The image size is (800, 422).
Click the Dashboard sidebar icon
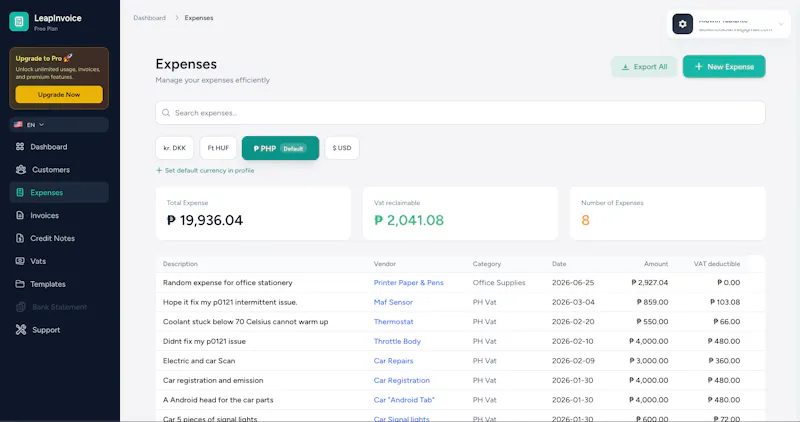[20, 146]
